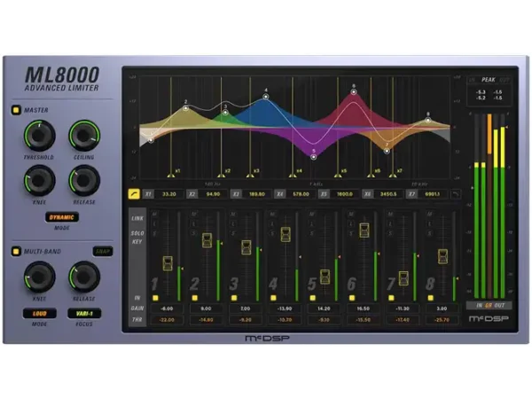Screen dimensions: 532x399
Task: Click the x6 crossover triangle marker
Action: click(x=371, y=176)
